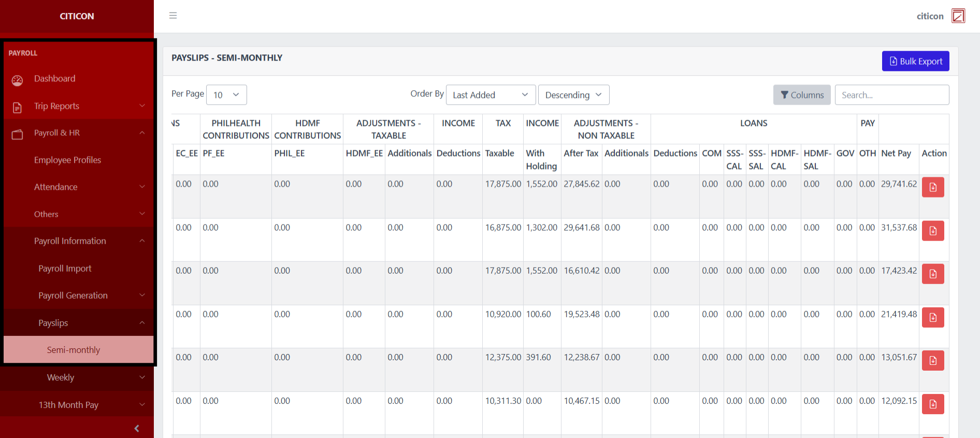Select the Taxable value 10,311.30

(503, 401)
